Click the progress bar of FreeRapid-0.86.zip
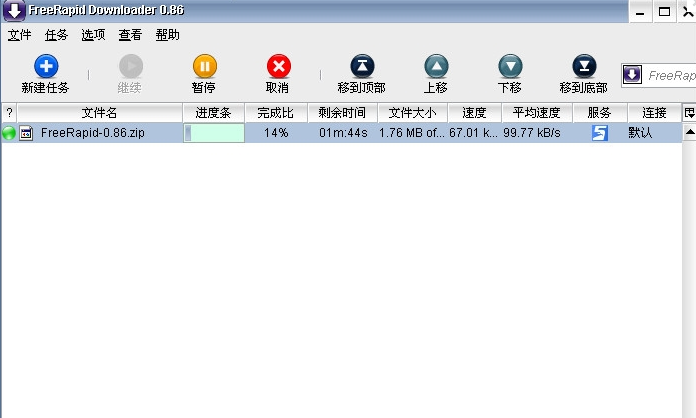 [214, 133]
